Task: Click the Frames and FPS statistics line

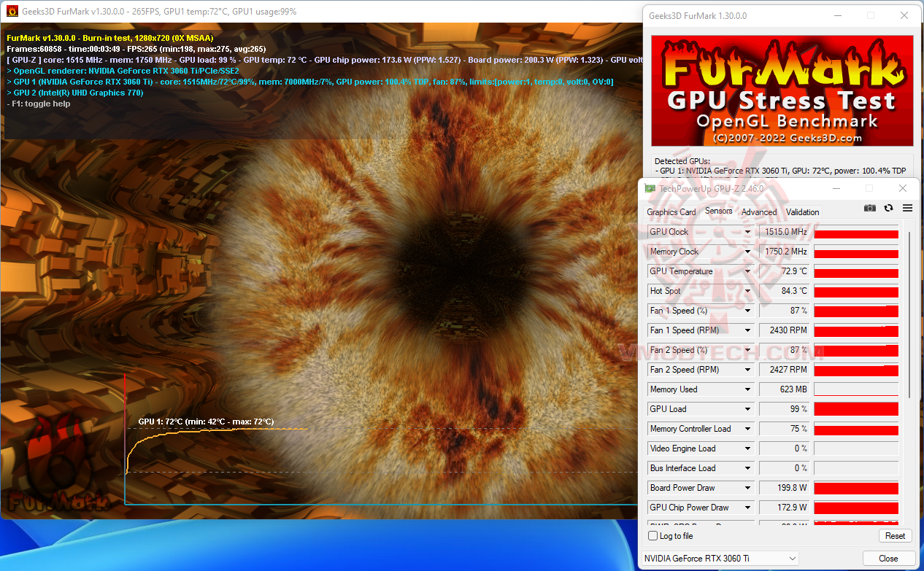Action: point(136,49)
